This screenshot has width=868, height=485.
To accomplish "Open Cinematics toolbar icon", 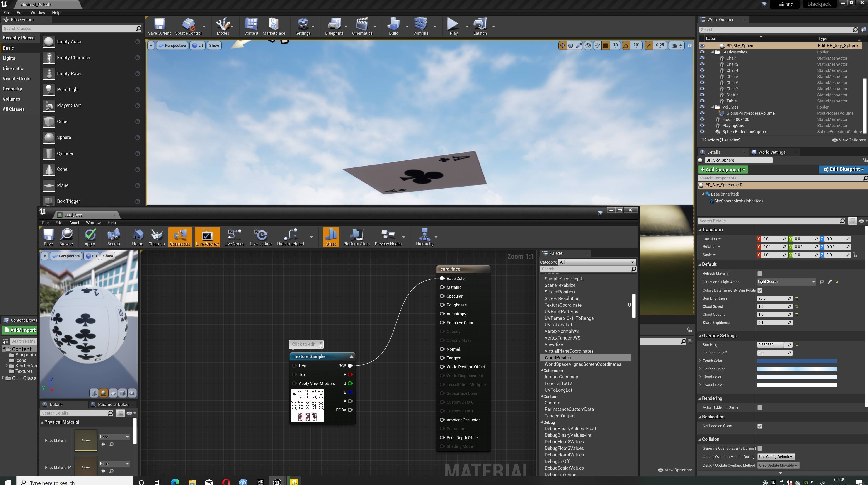I will tap(362, 27).
